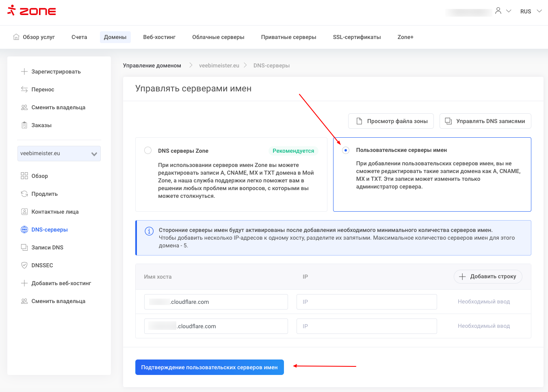548x392 pixels.
Task: Click Подтверждение пользовательских серверов имен button
Action: pyautogui.click(x=209, y=367)
